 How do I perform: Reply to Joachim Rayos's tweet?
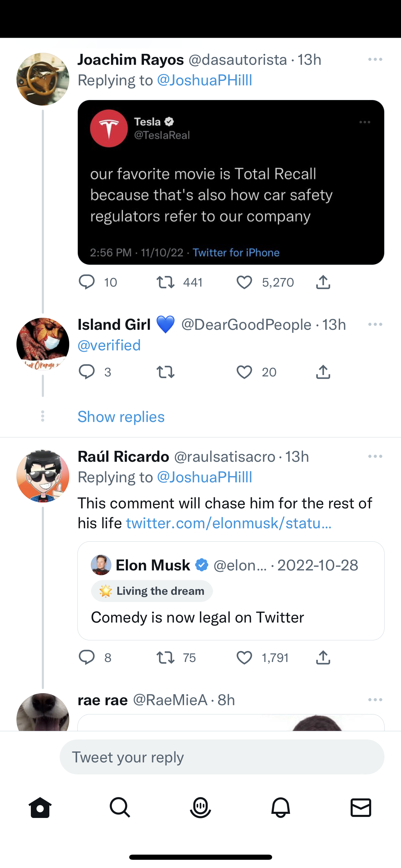point(87,282)
